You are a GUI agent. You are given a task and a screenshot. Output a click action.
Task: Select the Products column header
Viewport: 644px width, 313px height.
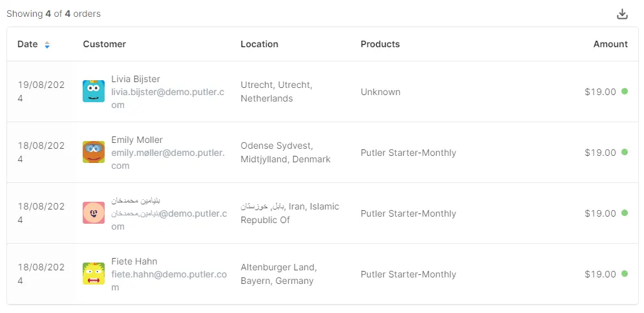click(x=380, y=44)
